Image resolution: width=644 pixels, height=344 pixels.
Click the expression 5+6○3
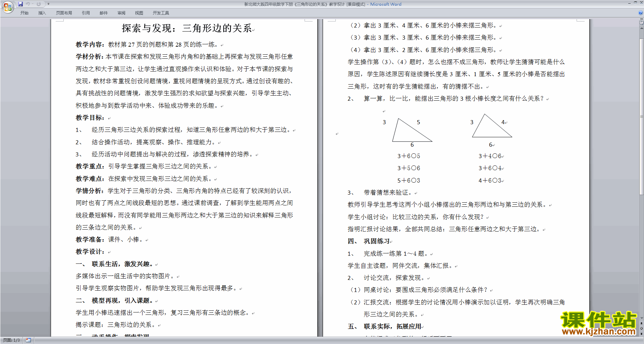pyautogui.click(x=409, y=181)
